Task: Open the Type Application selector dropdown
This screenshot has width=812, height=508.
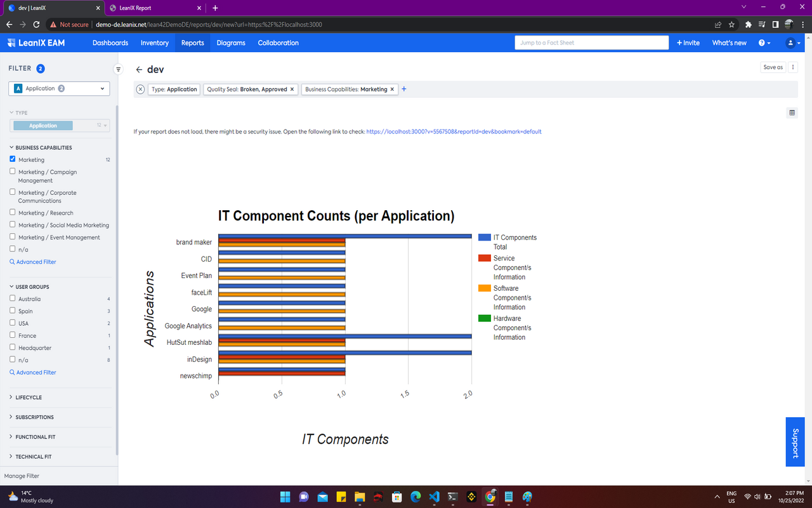Action: point(60,126)
